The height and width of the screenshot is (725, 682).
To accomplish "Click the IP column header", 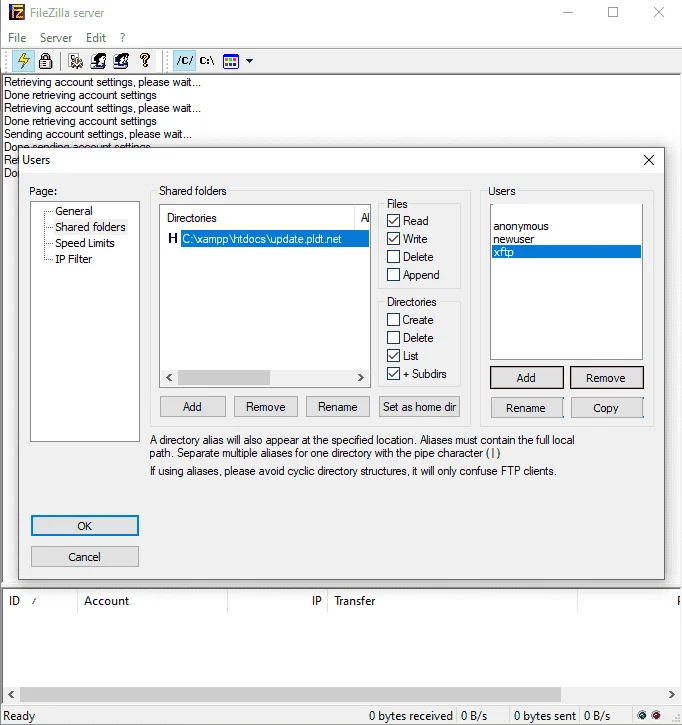I will tap(277, 601).
